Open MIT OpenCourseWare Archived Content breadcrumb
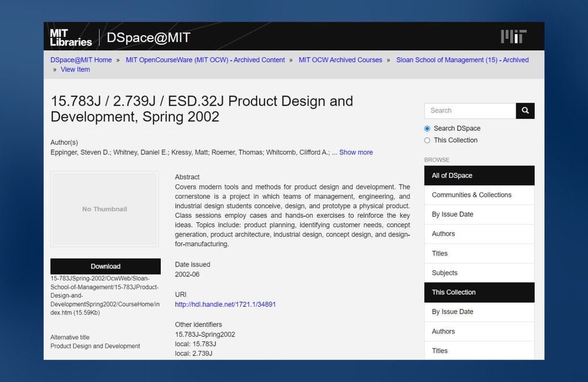This screenshot has width=588, height=382. [205, 60]
